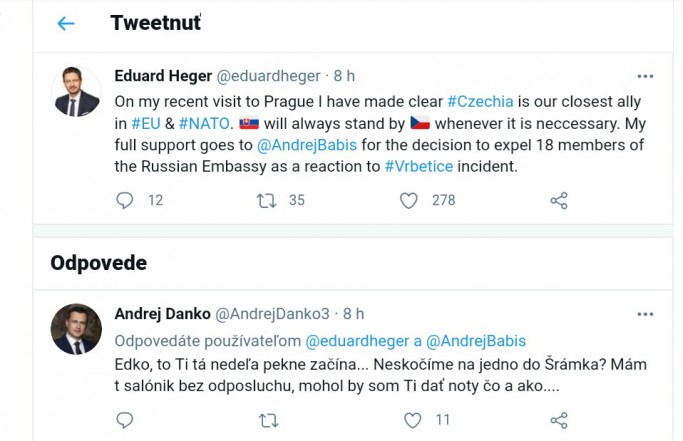The width and height of the screenshot is (683, 441).
Task: Reply to Eduard Heger's tweet
Action: (125, 201)
